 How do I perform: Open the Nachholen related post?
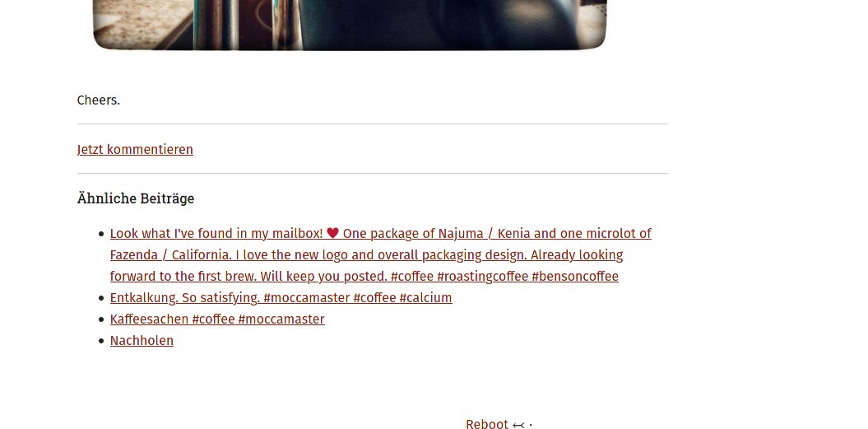[x=142, y=341]
